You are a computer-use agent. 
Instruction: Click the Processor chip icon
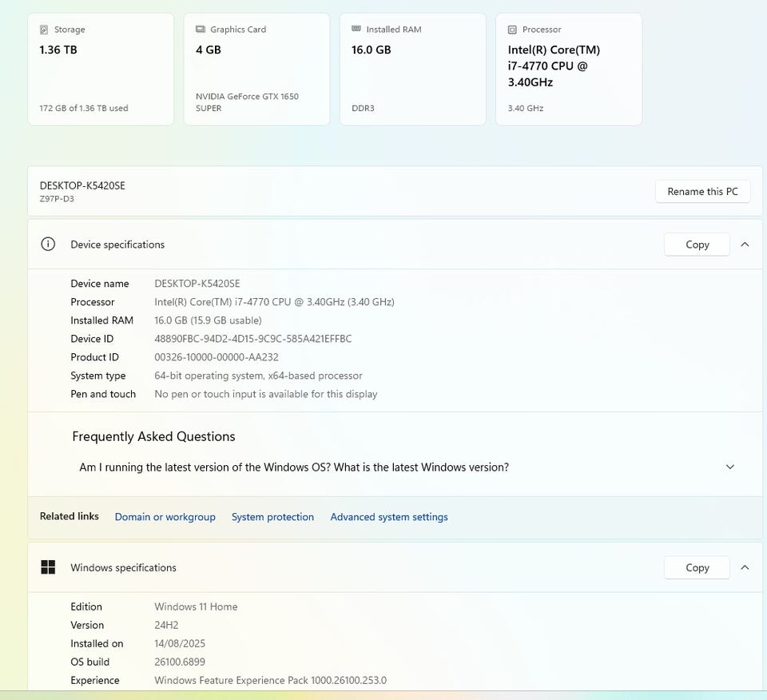[512, 30]
